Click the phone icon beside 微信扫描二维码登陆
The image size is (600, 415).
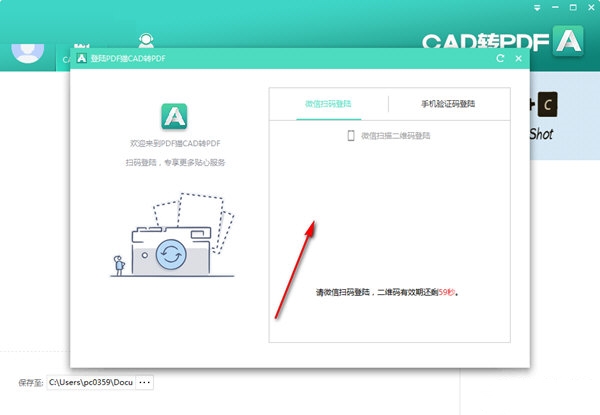(351, 135)
